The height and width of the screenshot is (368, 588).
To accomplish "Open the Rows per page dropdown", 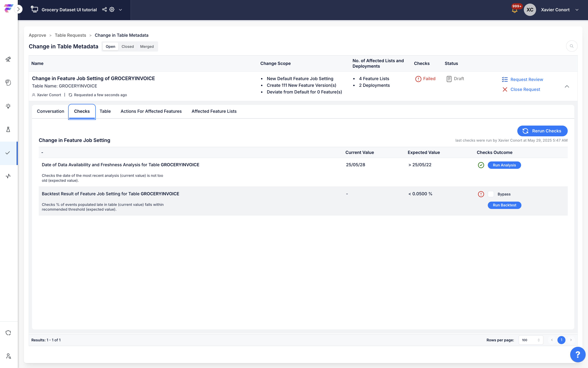I will pyautogui.click(x=531, y=340).
